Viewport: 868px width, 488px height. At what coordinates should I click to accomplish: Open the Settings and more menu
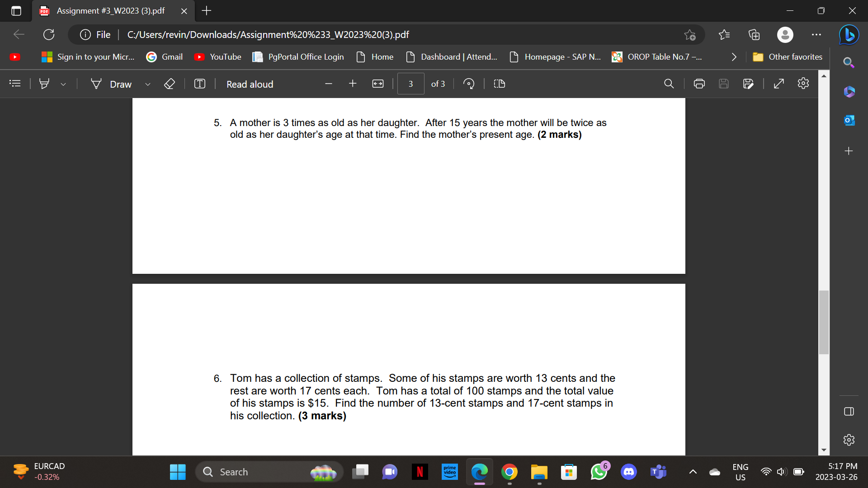coord(816,34)
